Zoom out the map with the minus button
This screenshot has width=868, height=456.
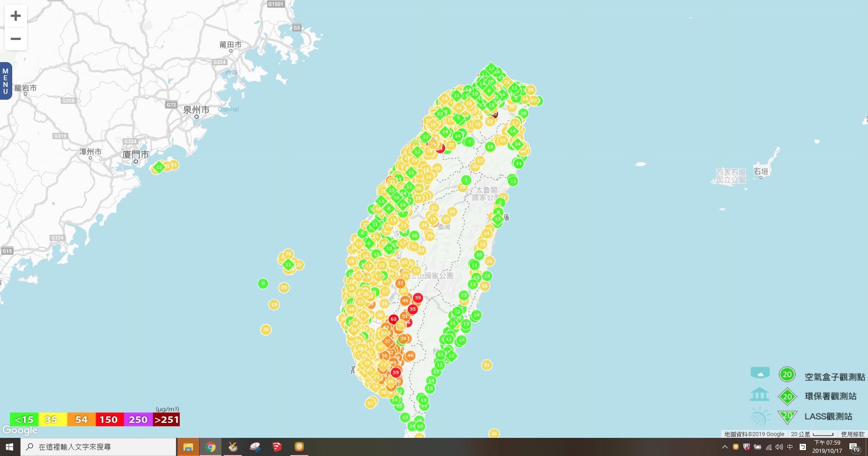click(16, 39)
